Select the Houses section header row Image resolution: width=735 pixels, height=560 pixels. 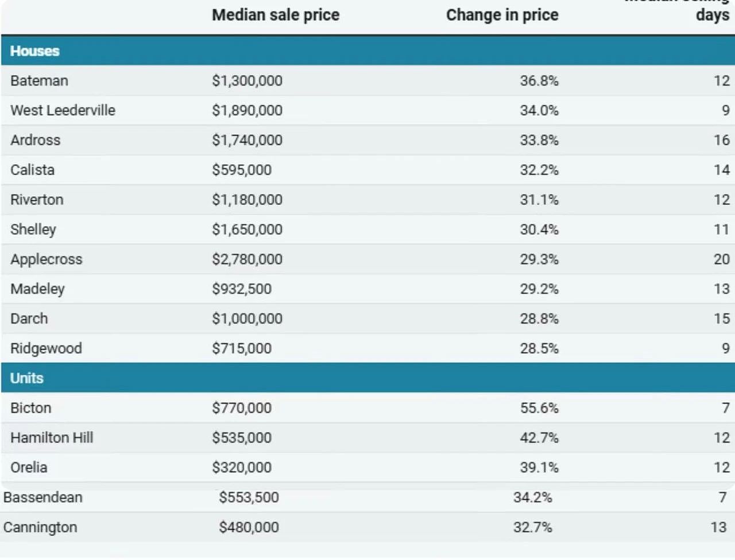[x=367, y=51]
